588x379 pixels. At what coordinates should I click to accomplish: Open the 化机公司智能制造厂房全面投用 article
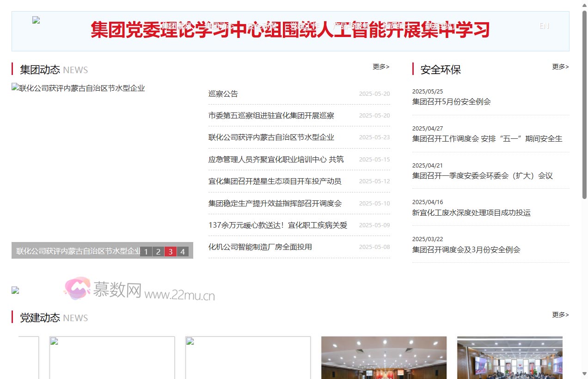click(259, 247)
